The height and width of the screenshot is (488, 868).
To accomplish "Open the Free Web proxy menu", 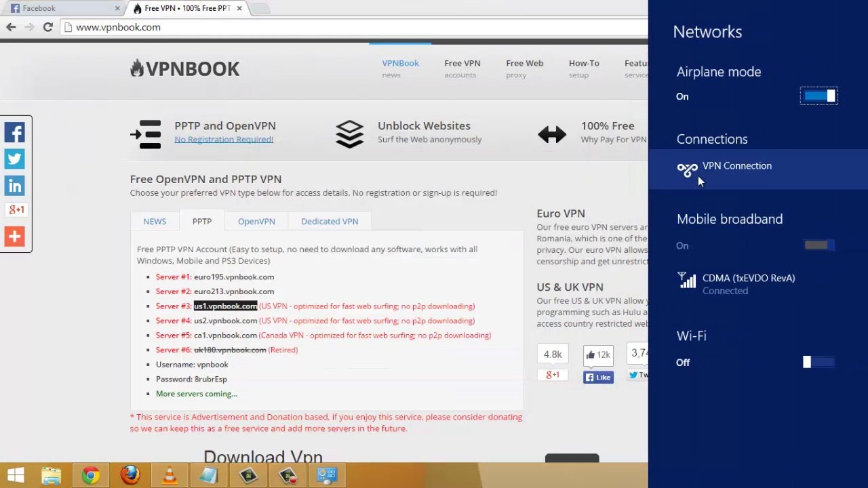I will click(x=524, y=68).
